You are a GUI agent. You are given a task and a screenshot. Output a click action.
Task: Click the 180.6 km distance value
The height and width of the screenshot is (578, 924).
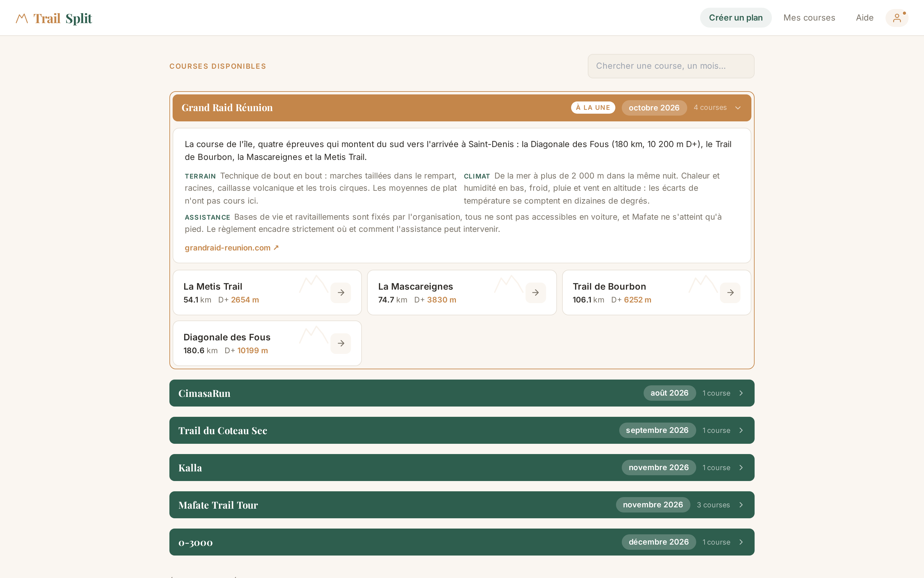point(201,351)
